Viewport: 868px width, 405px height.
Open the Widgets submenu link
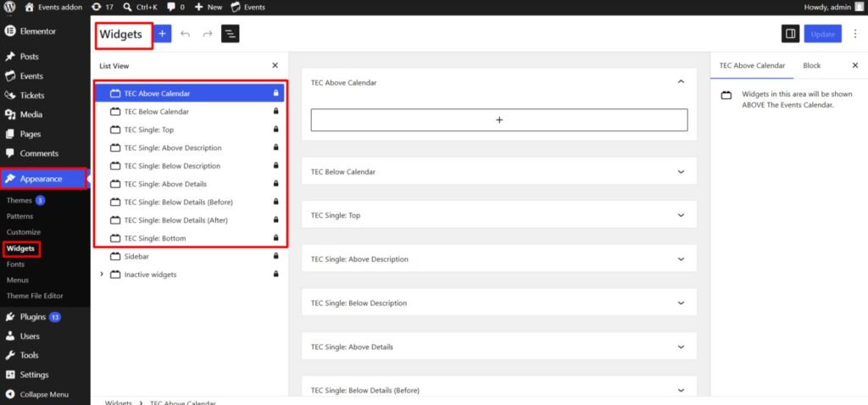[x=20, y=248]
